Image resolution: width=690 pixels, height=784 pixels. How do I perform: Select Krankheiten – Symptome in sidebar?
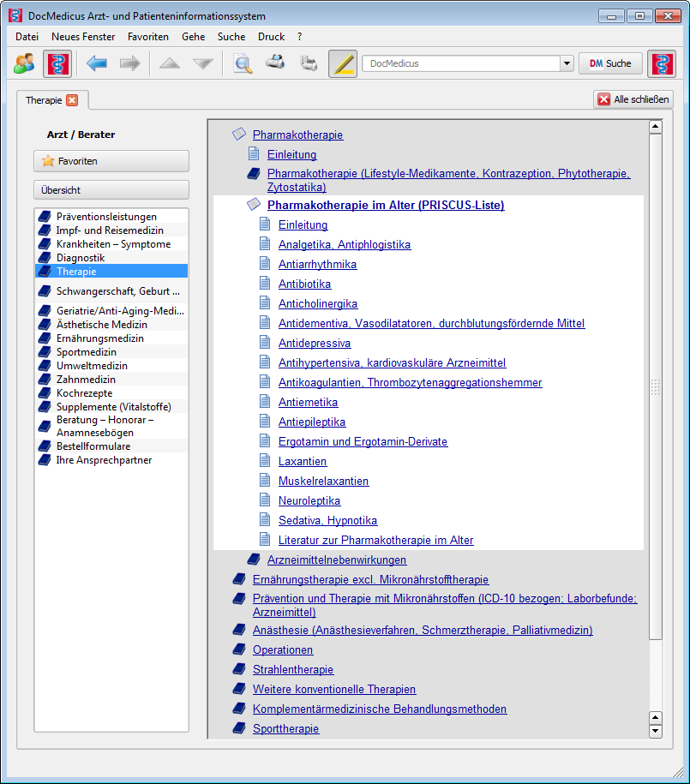tap(111, 244)
